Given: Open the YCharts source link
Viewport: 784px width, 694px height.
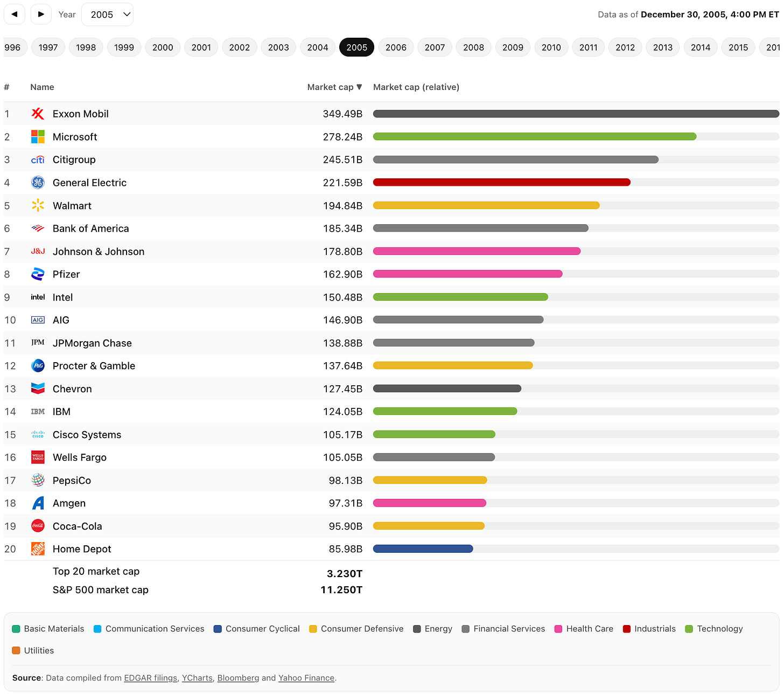Looking at the screenshot, I should click(197, 678).
